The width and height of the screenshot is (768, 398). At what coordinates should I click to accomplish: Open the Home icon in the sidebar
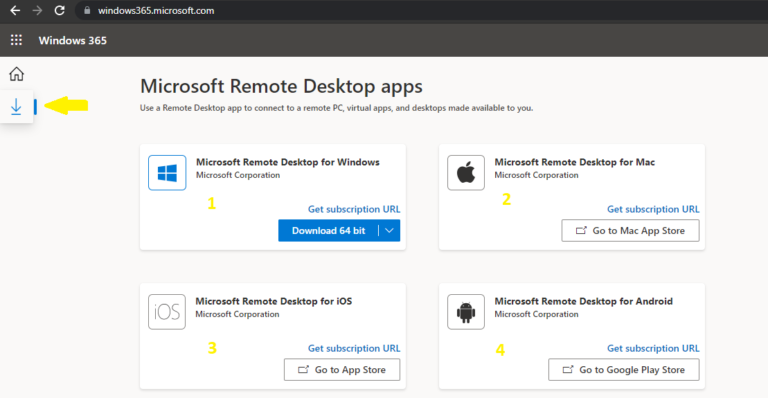[16, 74]
